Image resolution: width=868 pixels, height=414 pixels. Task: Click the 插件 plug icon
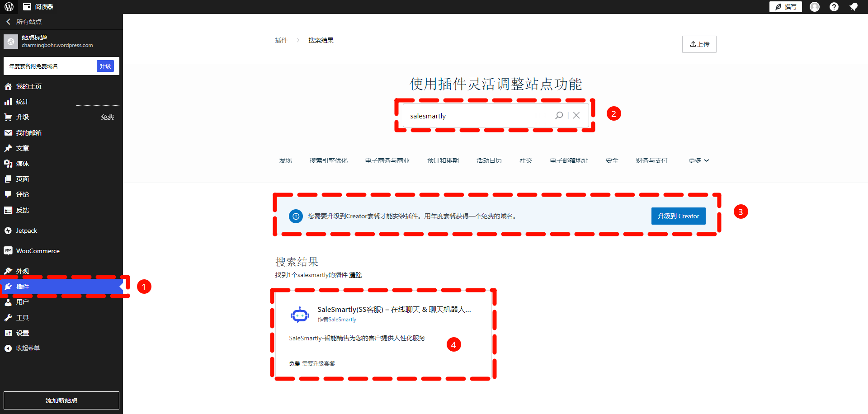(8, 287)
